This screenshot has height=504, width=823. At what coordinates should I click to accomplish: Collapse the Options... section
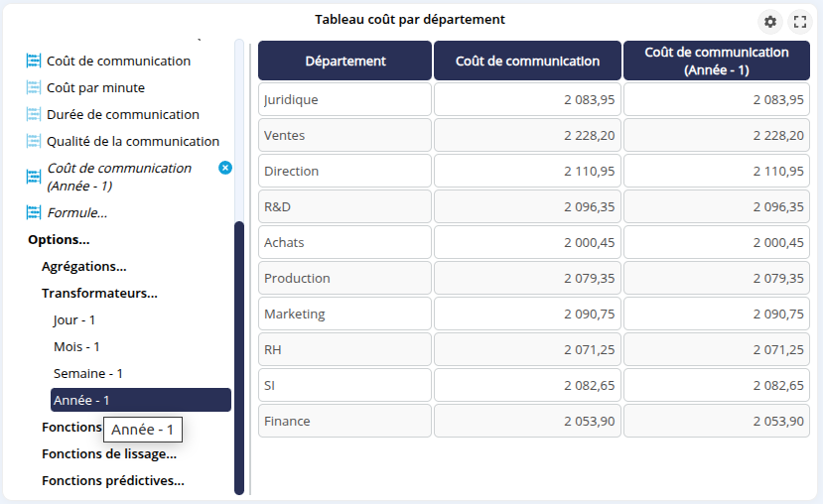pos(59,240)
